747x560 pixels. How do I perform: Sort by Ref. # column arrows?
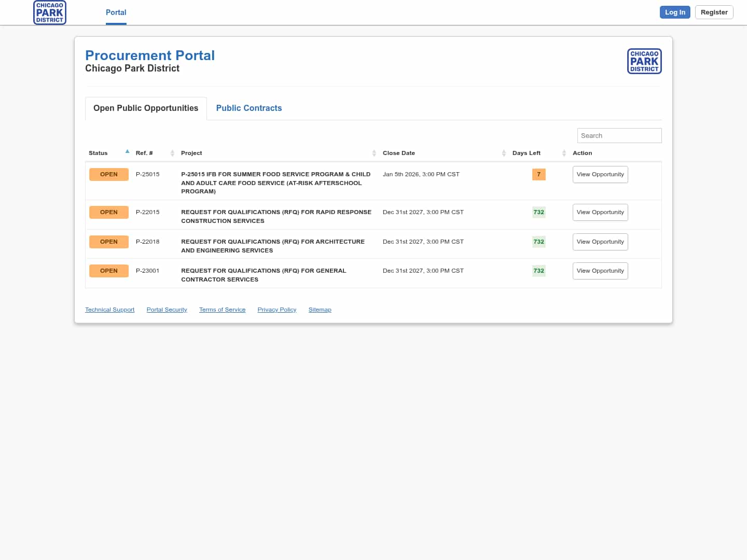click(172, 153)
